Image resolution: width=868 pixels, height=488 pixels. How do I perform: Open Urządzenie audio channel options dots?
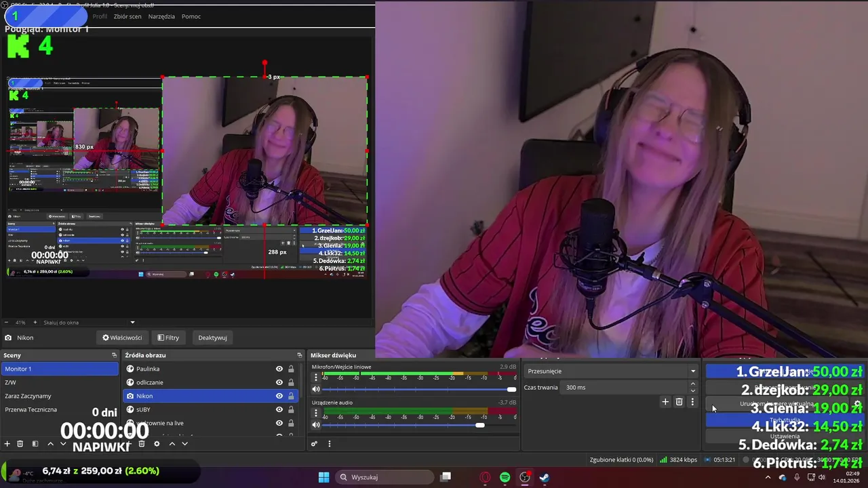(x=315, y=413)
